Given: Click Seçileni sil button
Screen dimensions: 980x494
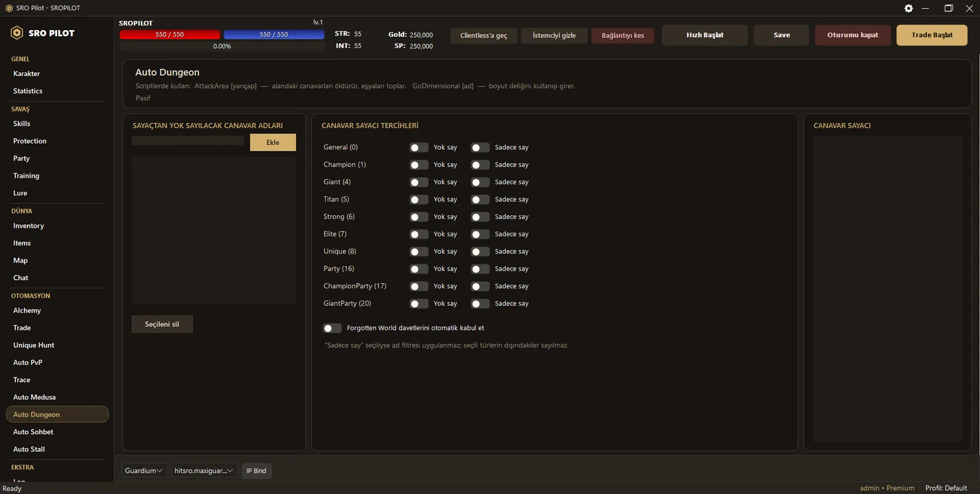Looking at the screenshot, I should coord(162,324).
